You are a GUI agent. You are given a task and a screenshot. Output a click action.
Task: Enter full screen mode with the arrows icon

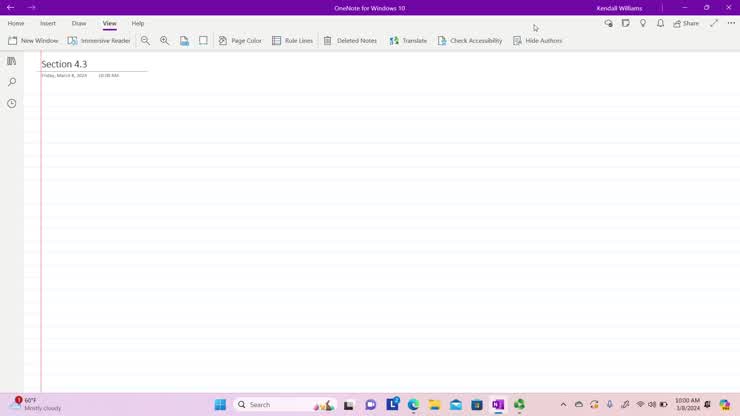(714, 23)
